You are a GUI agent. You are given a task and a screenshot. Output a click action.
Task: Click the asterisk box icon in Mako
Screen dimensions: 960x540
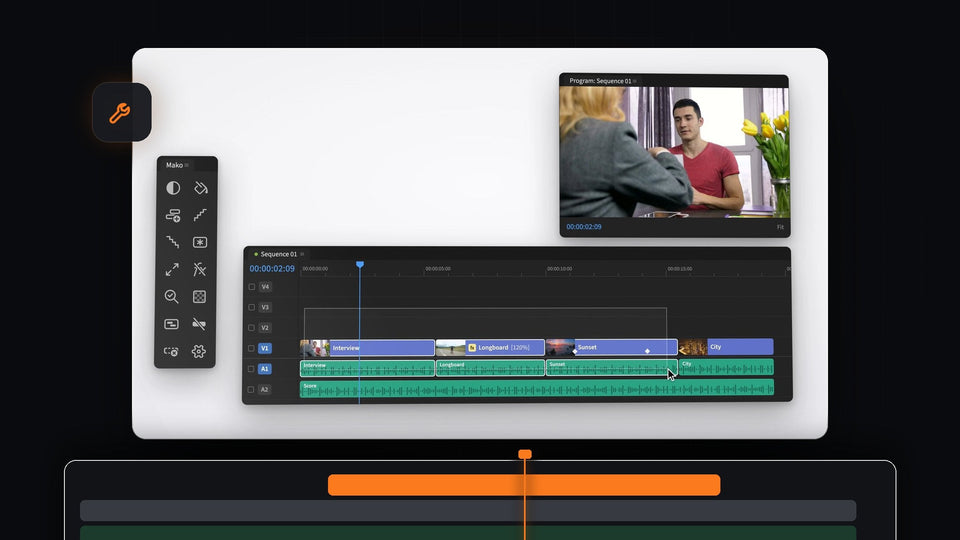click(200, 242)
